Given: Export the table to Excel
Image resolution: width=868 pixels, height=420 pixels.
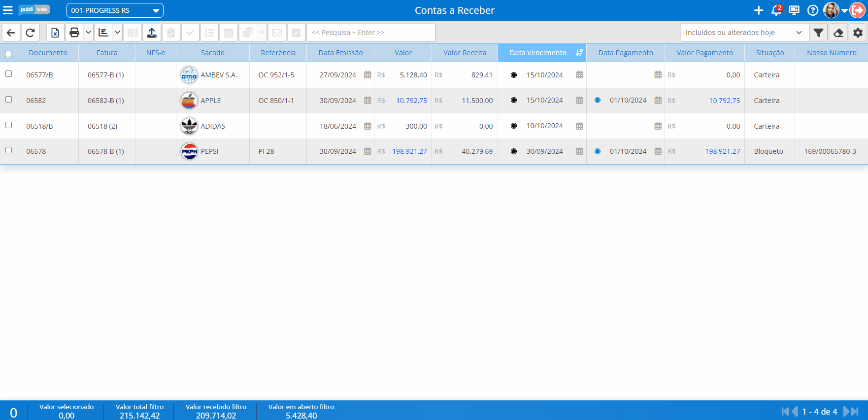Looking at the screenshot, I should (55, 33).
